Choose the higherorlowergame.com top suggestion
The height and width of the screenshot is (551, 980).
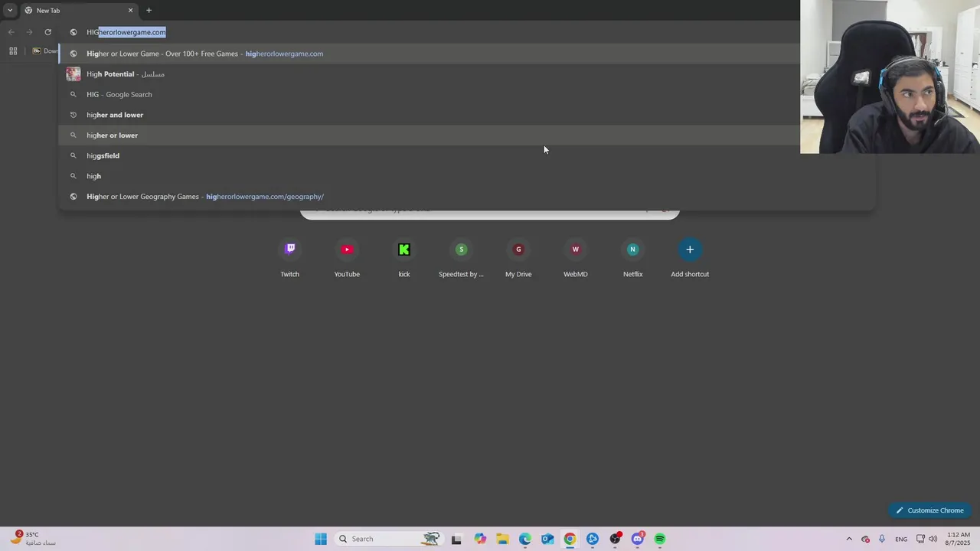pyautogui.click(x=467, y=54)
